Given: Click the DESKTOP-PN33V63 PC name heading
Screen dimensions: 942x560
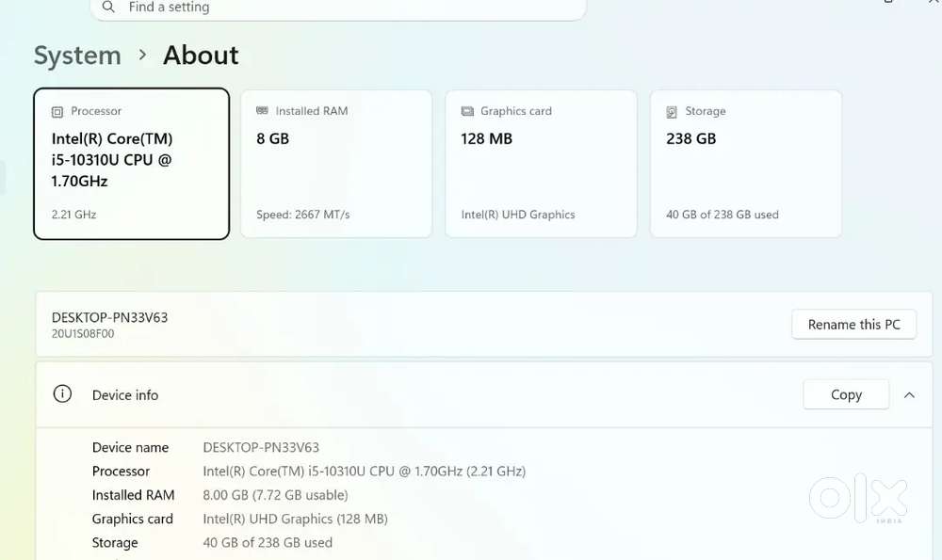Looking at the screenshot, I should tap(110, 317).
